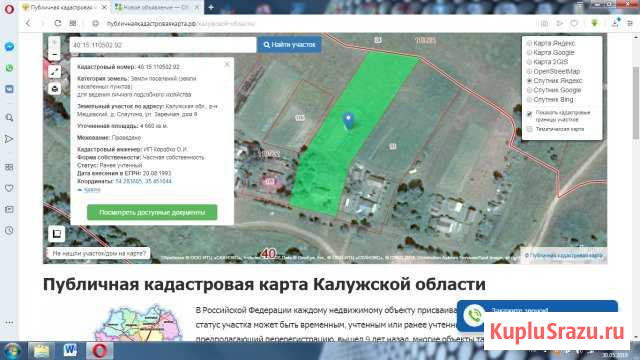
Task: Click the snapshot camera icon in the address bar
Action: point(544,23)
